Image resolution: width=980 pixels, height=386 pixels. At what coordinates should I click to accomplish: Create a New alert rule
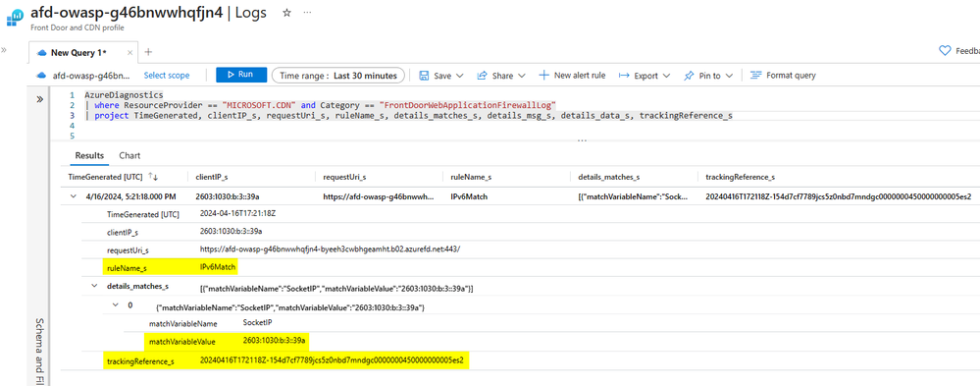[x=572, y=75]
